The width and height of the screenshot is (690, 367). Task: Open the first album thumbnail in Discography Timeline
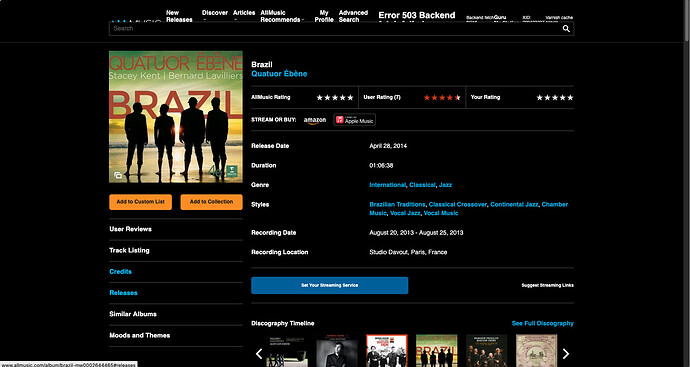(x=286, y=351)
